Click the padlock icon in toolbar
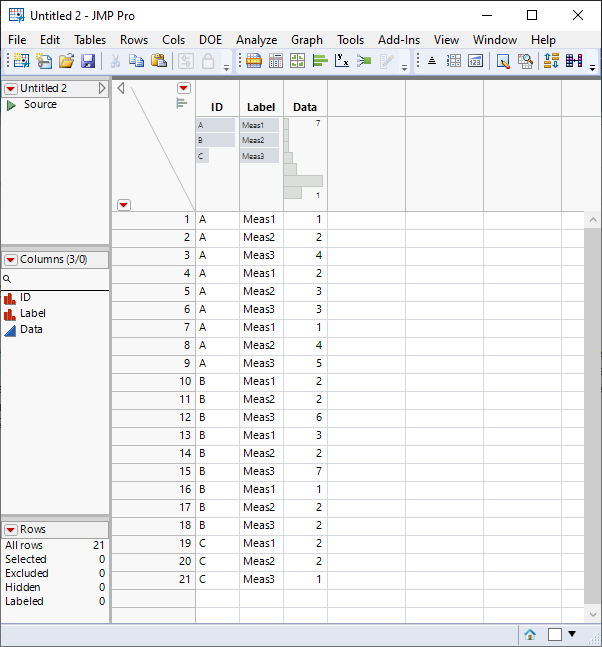This screenshot has width=602, height=647. (208, 61)
